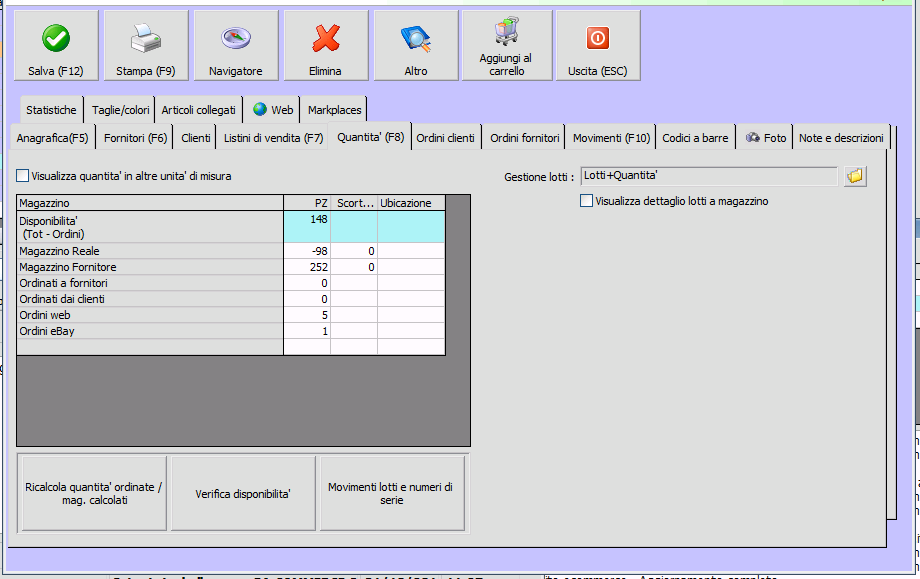This screenshot has height=579, width=920.
Task: Click the red X Elimina button
Action: tap(326, 45)
